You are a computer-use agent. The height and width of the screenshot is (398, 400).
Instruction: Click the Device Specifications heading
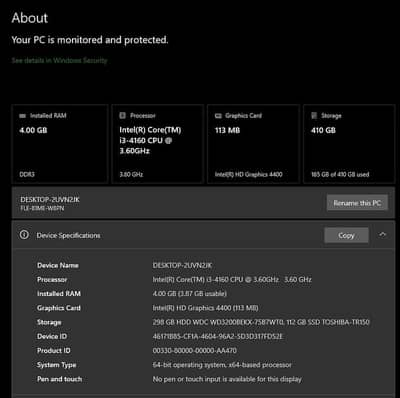tap(68, 235)
